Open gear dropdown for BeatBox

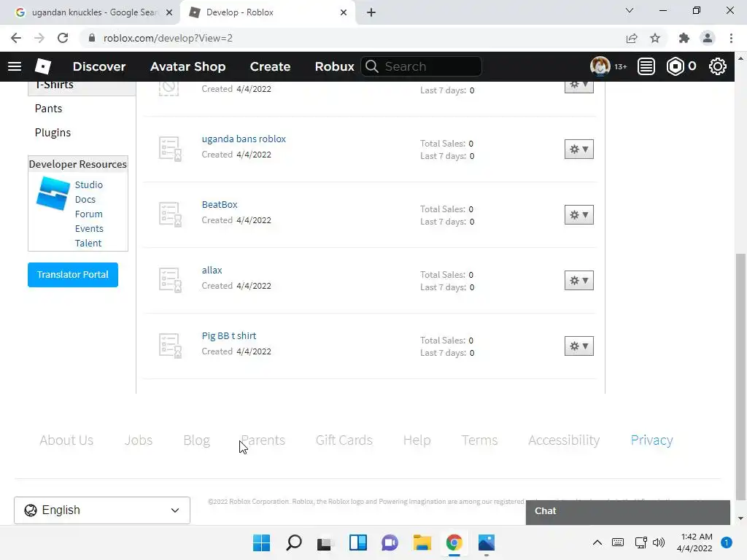point(578,215)
